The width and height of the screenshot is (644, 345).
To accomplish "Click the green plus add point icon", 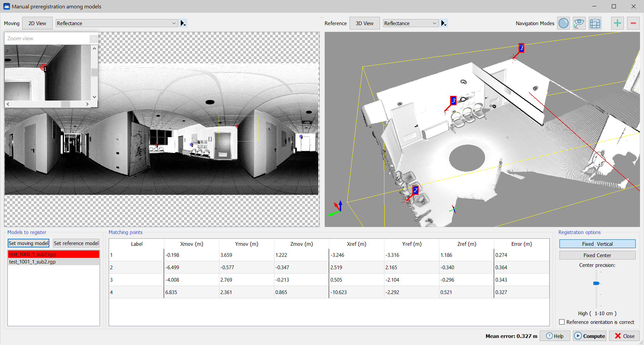I will tap(617, 23).
